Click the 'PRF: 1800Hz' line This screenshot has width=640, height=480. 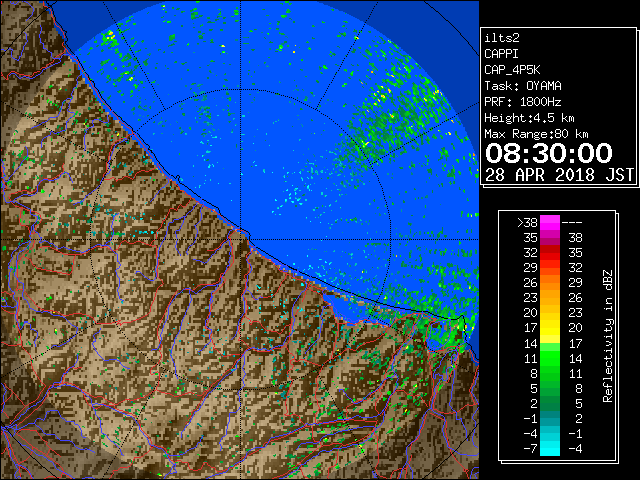click(523, 102)
